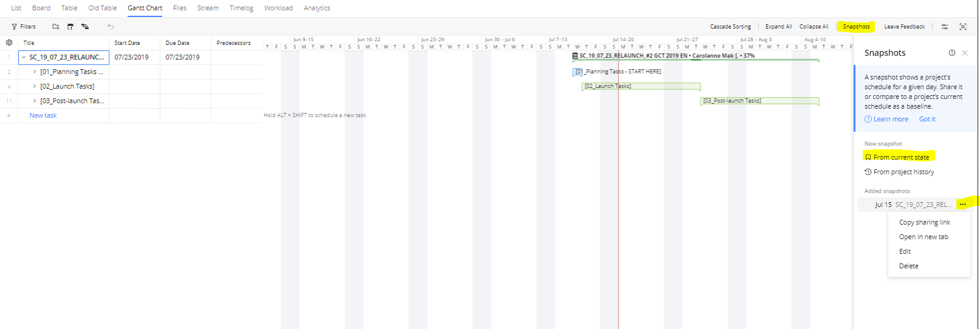
Task: Open Gantt chart settings sliders icon
Action: 945,27
